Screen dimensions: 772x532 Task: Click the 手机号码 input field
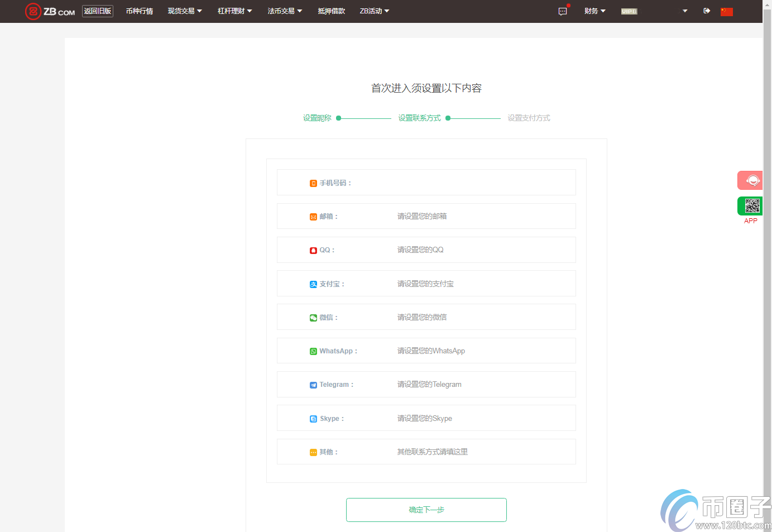(426, 183)
